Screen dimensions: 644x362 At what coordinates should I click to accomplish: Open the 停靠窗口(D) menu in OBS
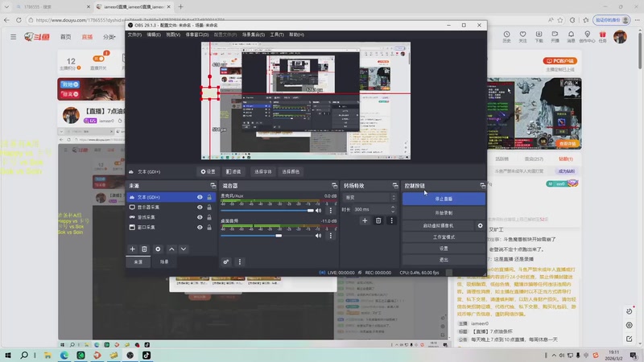(x=197, y=35)
